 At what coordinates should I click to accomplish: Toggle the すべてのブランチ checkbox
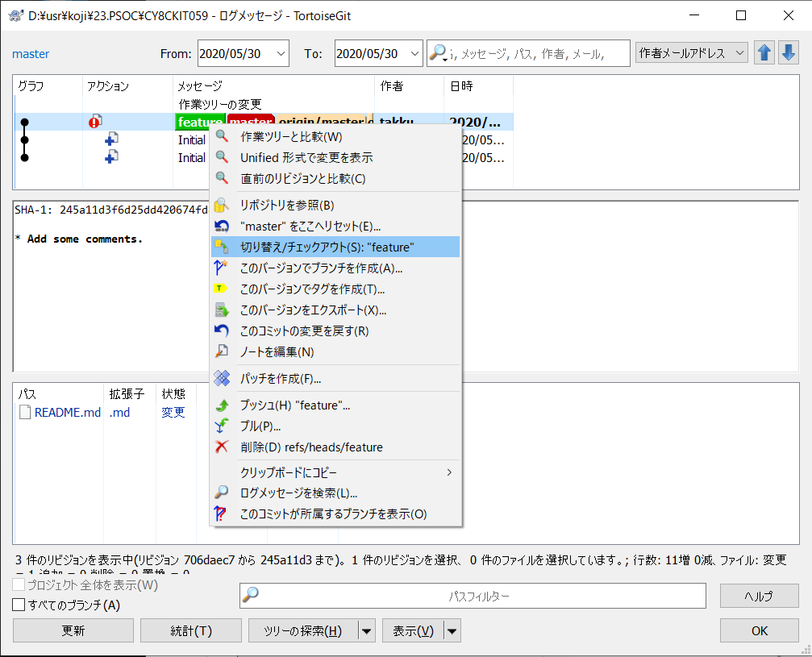[19, 605]
